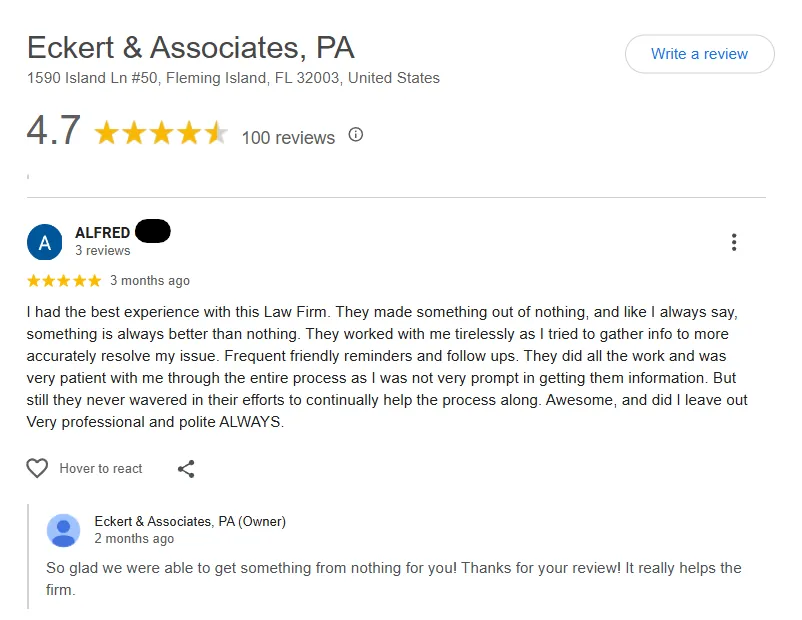The height and width of the screenshot is (620, 802).
Task: Open reviewer ALFRED's profile name
Action: (x=102, y=233)
